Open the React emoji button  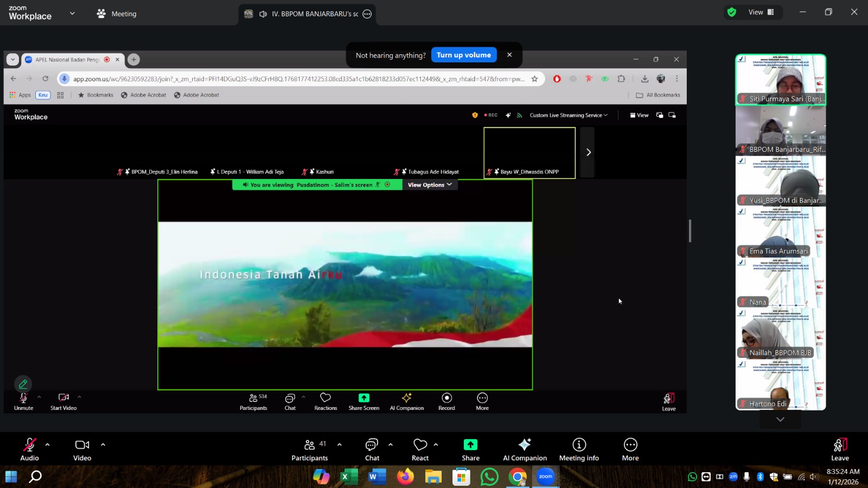[420, 450]
